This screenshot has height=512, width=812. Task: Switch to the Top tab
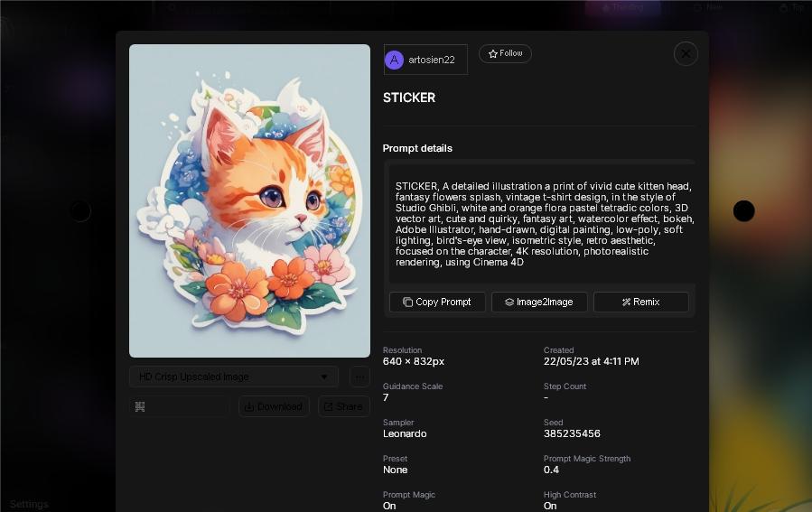click(x=791, y=7)
